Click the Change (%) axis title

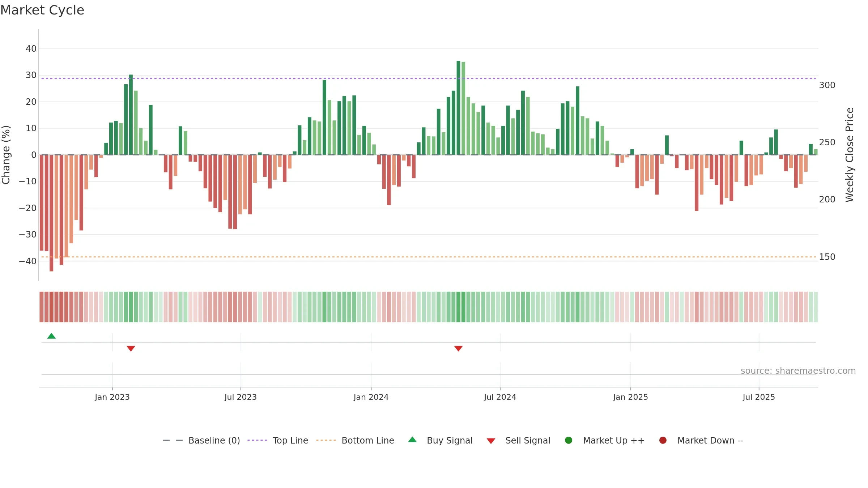pyautogui.click(x=6, y=155)
